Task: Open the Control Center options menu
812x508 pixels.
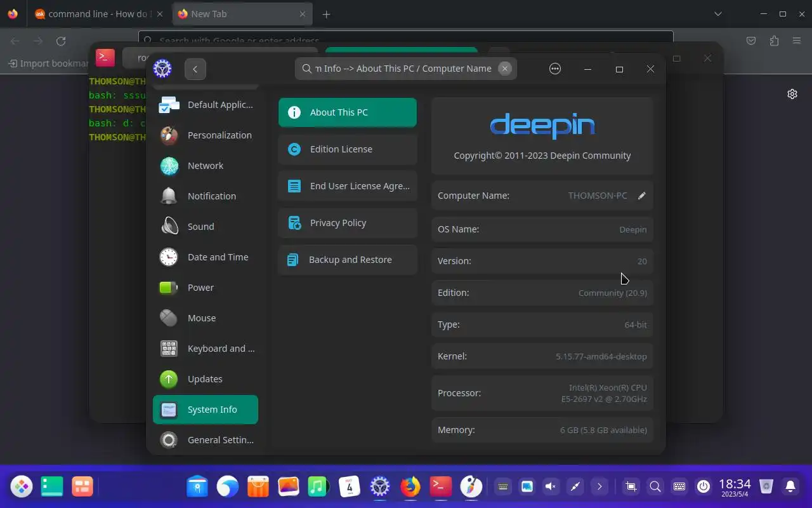Action: click(x=555, y=69)
